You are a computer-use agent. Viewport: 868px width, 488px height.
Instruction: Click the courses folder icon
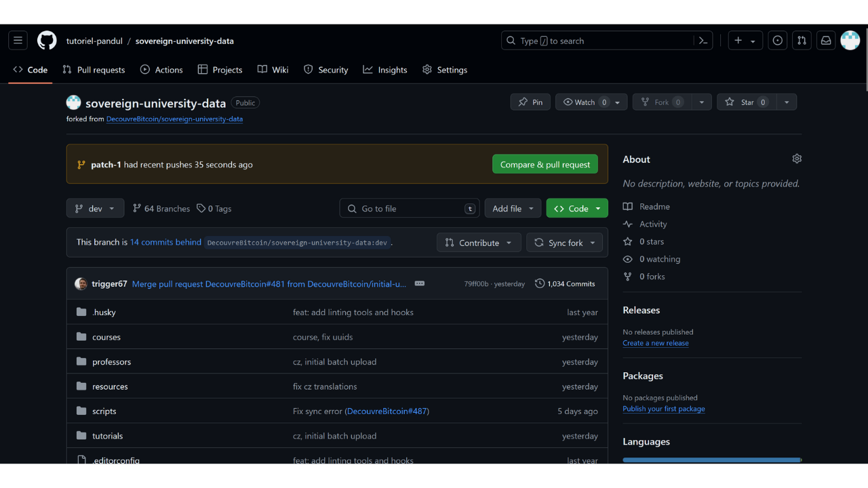pyautogui.click(x=81, y=337)
